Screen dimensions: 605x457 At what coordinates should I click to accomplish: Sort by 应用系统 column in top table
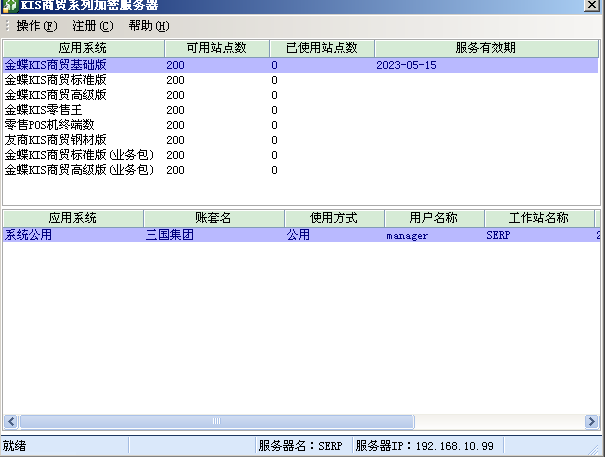click(83, 48)
